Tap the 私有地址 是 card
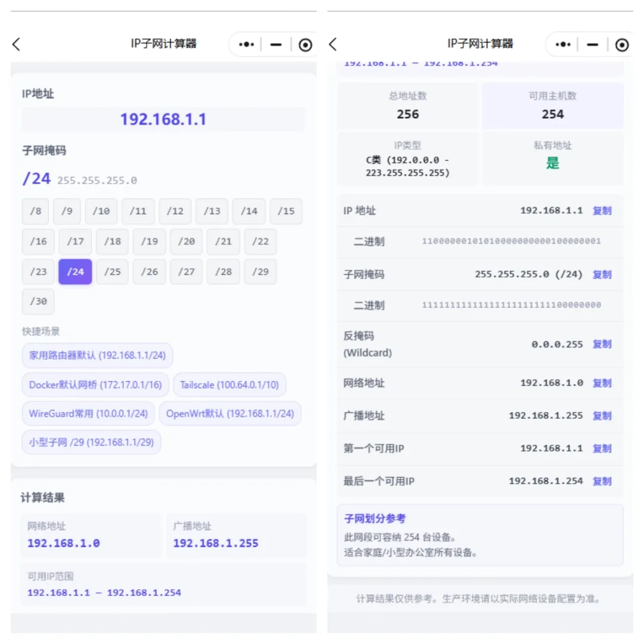 pyautogui.click(x=553, y=159)
